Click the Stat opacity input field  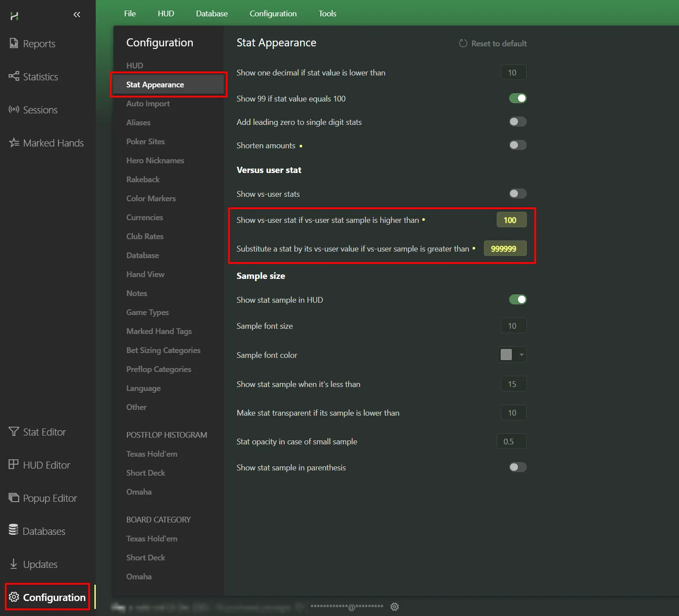coord(511,441)
